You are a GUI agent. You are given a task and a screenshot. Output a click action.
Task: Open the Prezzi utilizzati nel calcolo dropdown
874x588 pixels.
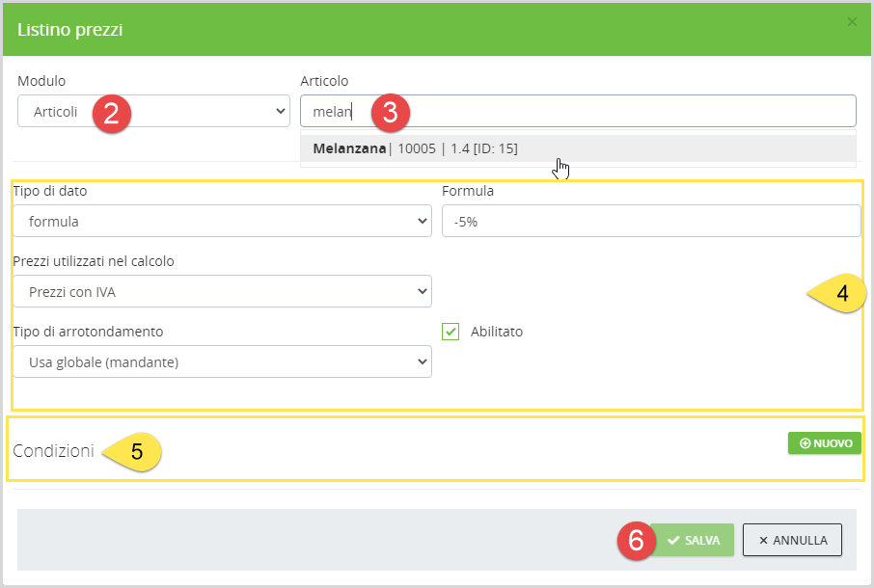(222, 291)
